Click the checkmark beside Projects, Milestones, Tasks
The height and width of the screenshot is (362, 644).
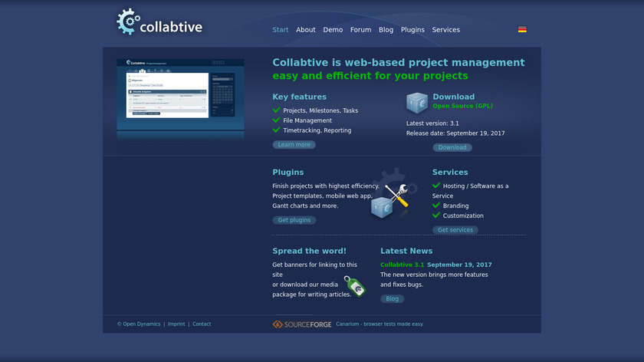click(277, 110)
